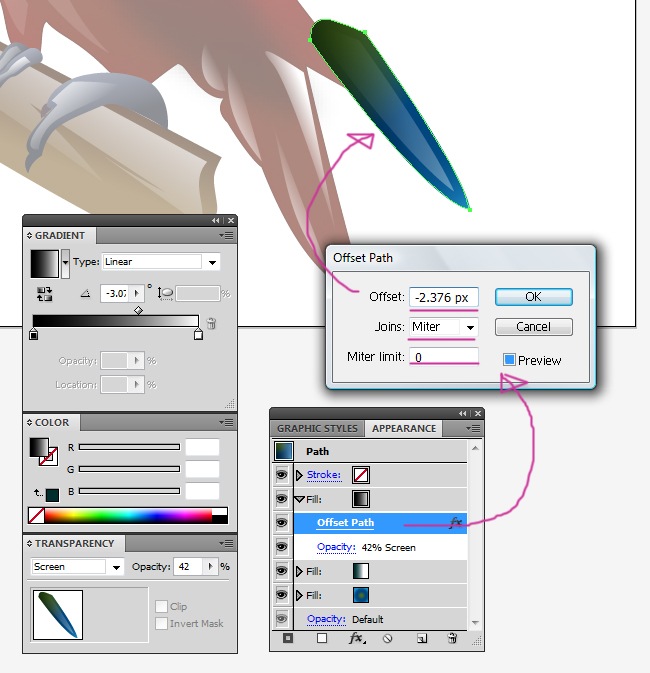Delete selected item in Appearance panel
650x673 pixels.
point(452,638)
